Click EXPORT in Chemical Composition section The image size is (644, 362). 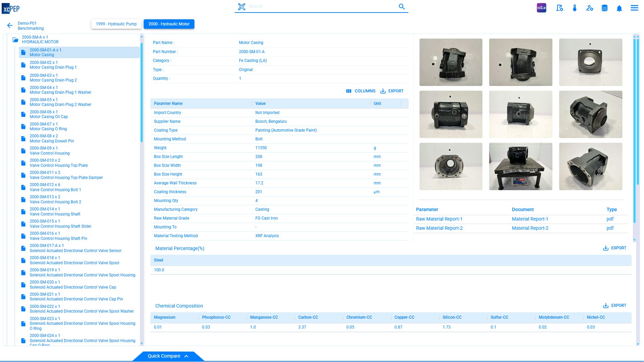click(x=615, y=306)
